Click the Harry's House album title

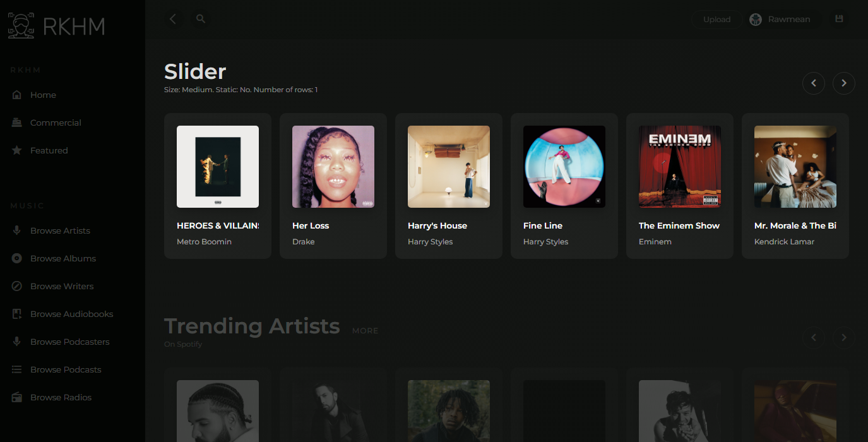tap(437, 225)
